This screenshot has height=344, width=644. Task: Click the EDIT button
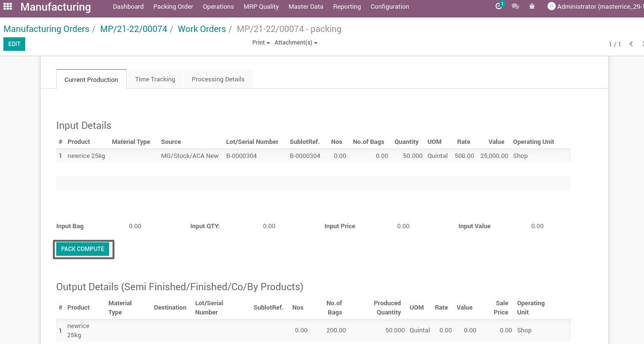[x=14, y=44]
